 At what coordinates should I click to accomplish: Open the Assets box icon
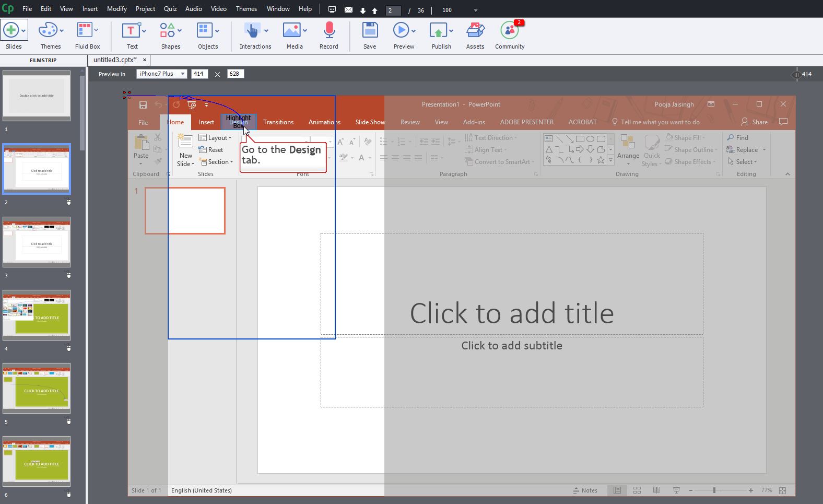pyautogui.click(x=475, y=30)
